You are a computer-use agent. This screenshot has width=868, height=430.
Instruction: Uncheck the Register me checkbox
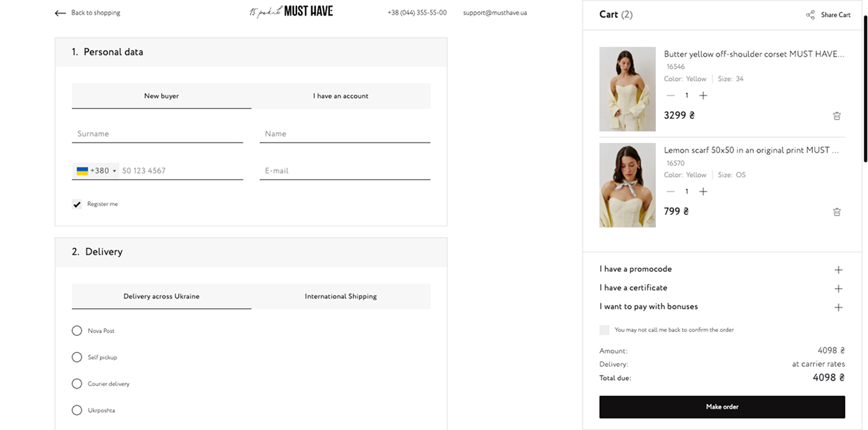pyautogui.click(x=77, y=204)
